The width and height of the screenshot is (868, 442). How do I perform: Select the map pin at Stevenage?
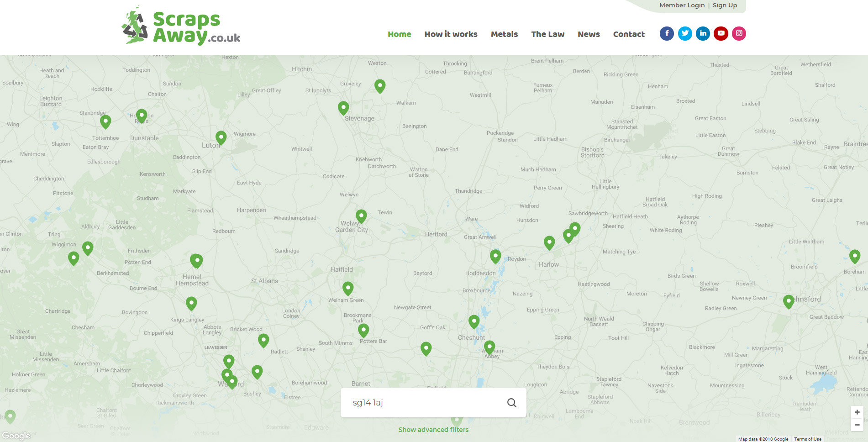pyautogui.click(x=343, y=108)
